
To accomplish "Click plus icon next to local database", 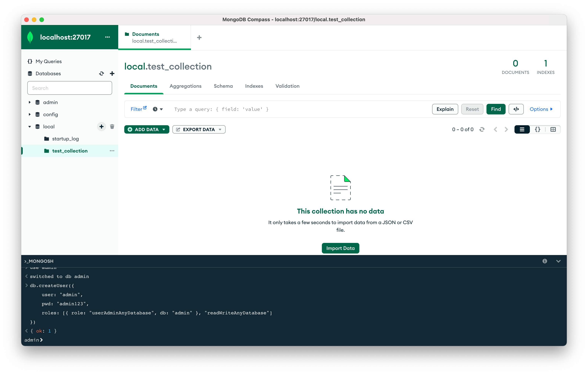I will pos(101,127).
